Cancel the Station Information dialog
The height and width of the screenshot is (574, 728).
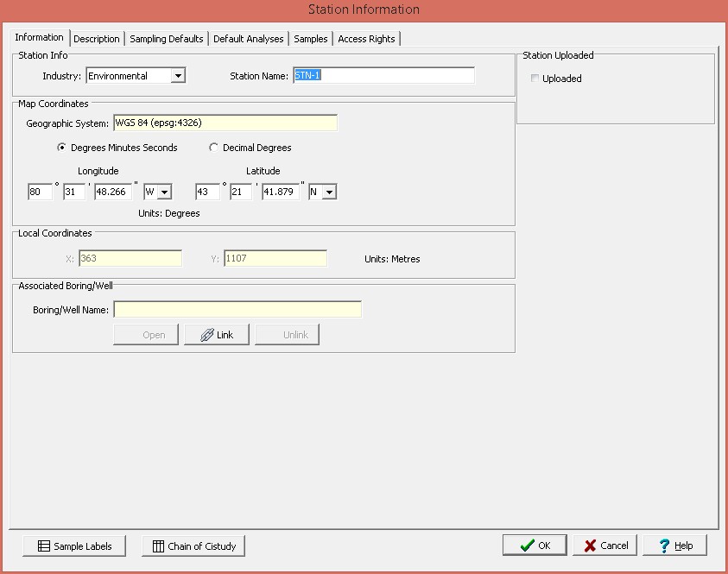coord(605,545)
